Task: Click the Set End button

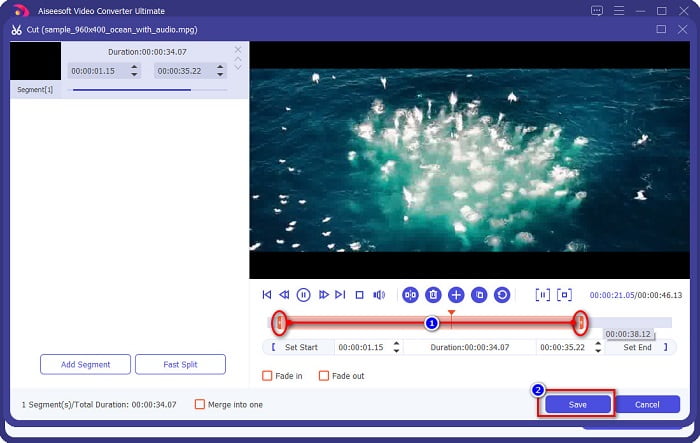Action: click(641, 347)
